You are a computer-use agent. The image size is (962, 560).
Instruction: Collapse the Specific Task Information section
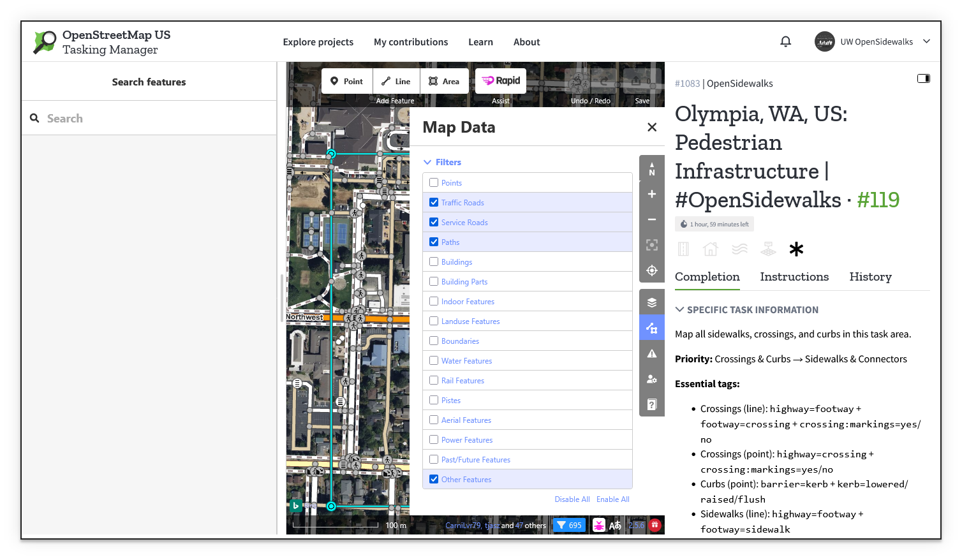point(680,310)
